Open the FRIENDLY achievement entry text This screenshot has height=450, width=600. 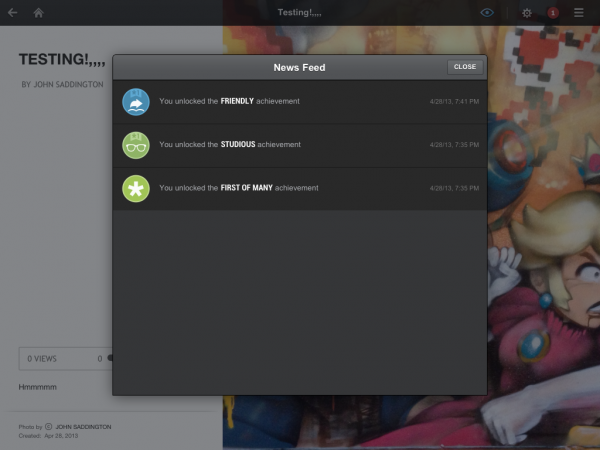pos(229,101)
